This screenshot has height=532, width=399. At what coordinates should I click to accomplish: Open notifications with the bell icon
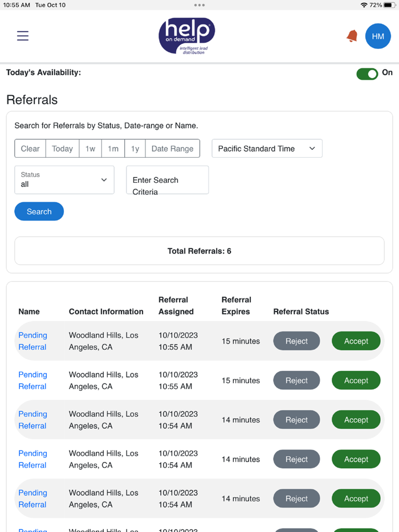tap(352, 35)
